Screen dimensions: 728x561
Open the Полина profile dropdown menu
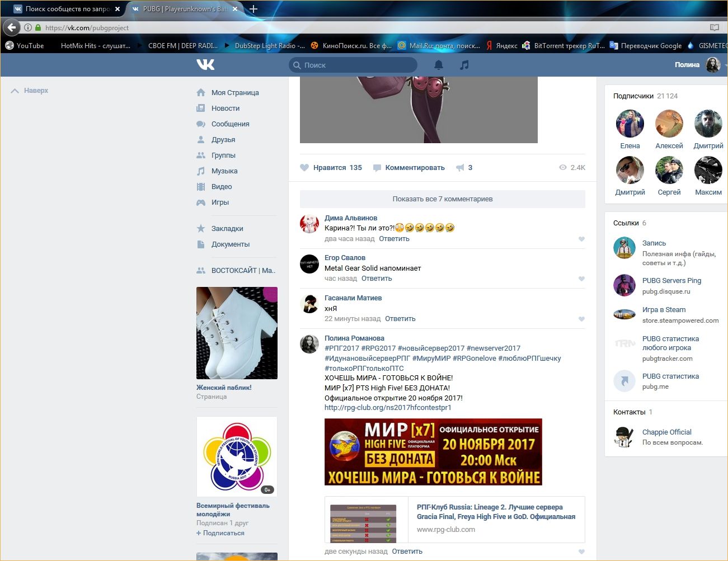click(701, 65)
